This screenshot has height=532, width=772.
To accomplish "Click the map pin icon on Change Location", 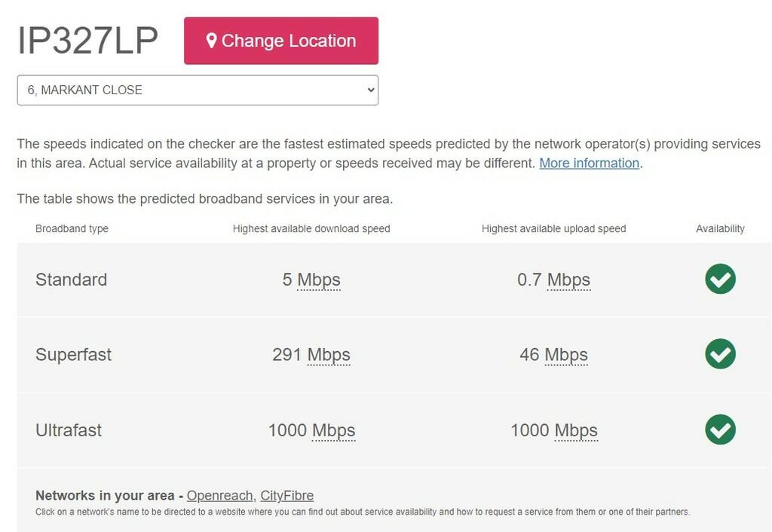I will tap(212, 41).
